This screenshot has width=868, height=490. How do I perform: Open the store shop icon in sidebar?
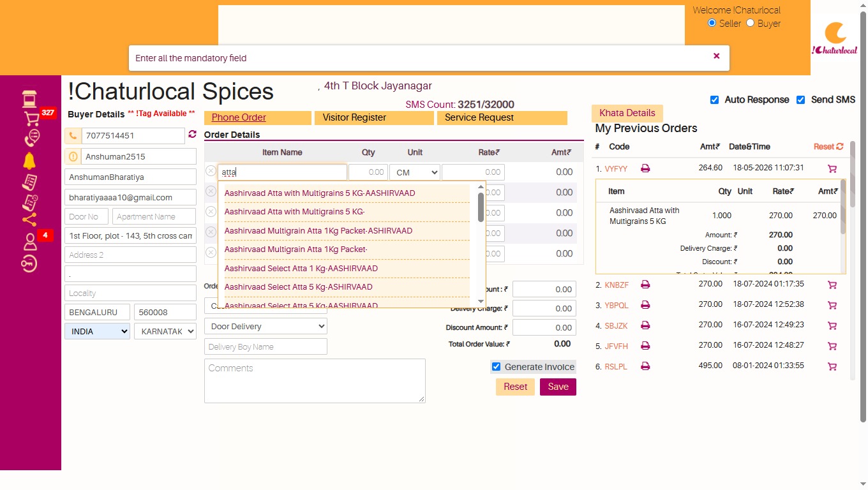(29, 99)
